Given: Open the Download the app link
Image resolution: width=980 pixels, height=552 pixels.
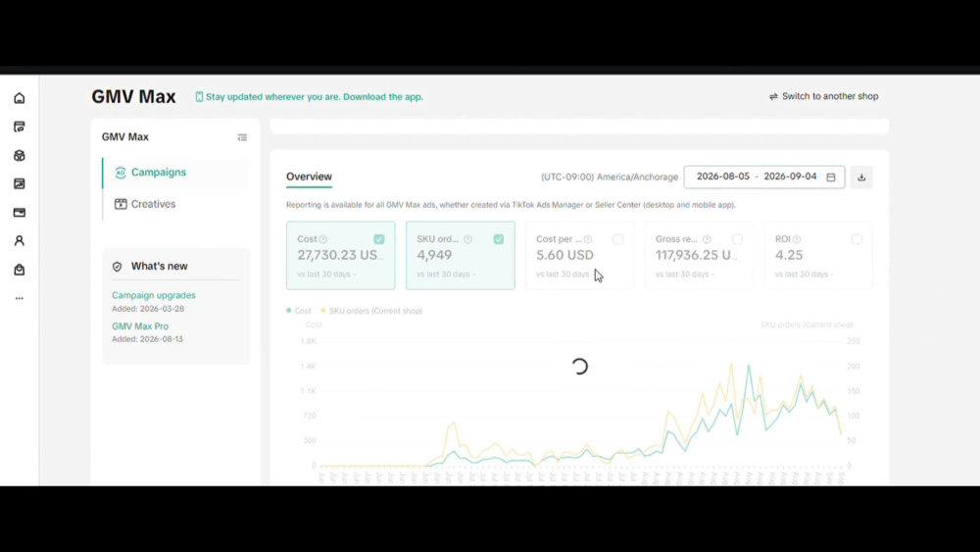Looking at the screenshot, I should tap(383, 97).
